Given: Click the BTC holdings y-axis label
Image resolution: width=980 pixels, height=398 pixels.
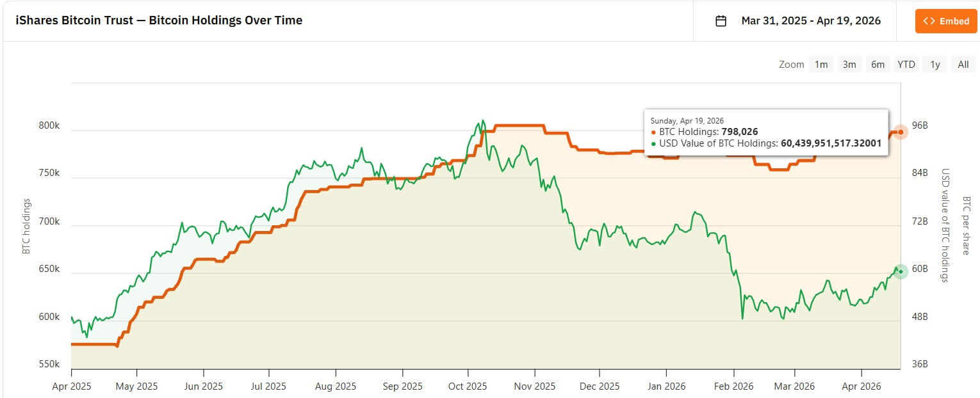Looking at the screenshot, I should 26,223.
